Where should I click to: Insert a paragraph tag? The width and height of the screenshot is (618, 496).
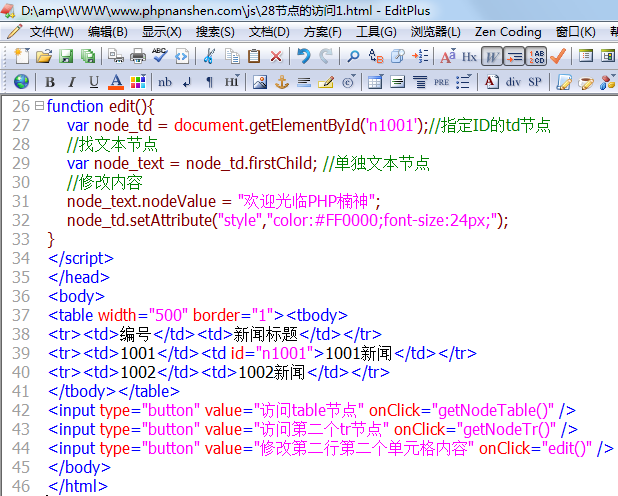(209, 82)
